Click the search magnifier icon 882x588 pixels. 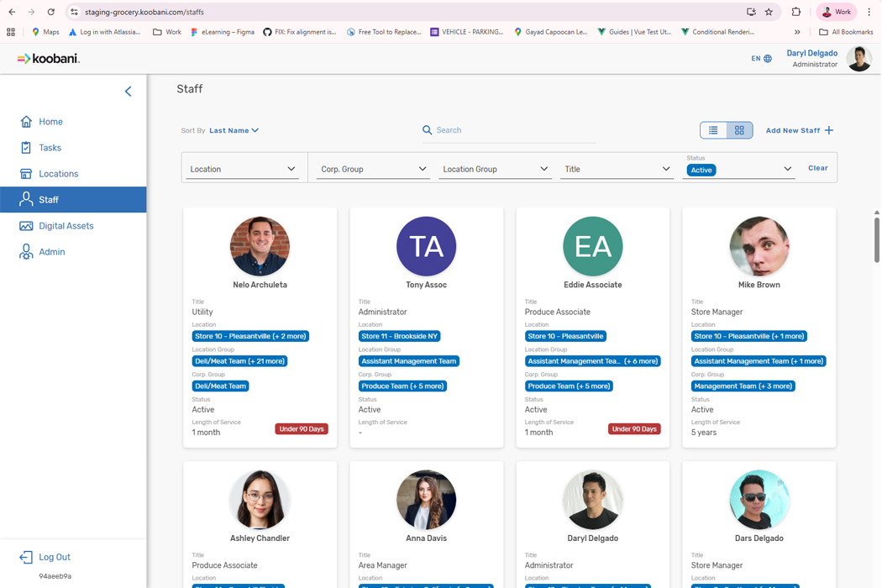427,130
